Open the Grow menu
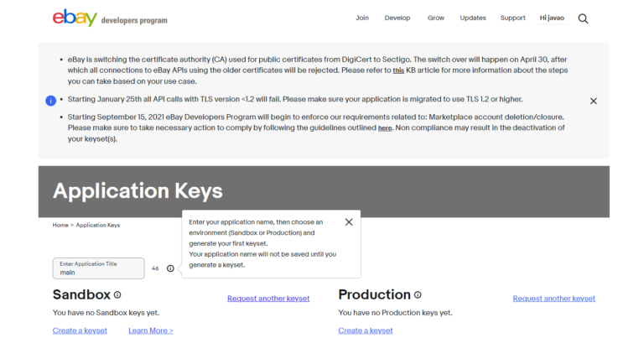This screenshot has width=644, height=338. (x=436, y=18)
